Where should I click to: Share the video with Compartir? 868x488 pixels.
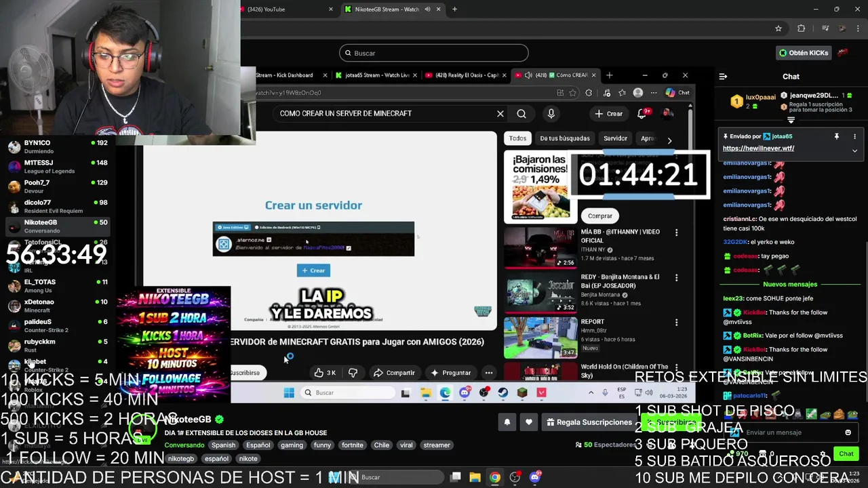pyautogui.click(x=394, y=373)
